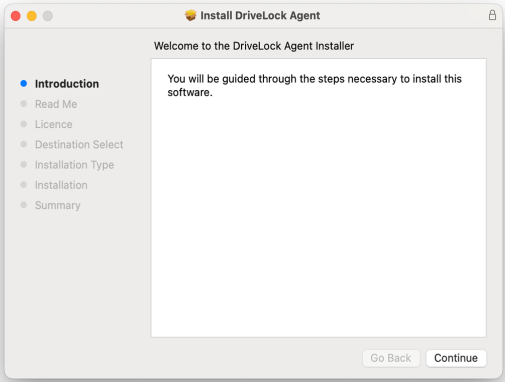Image resolution: width=505 pixels, height=382 pixels.
Task: Click the grey bullet next to Licence
Action: click(x=24, y=124)
